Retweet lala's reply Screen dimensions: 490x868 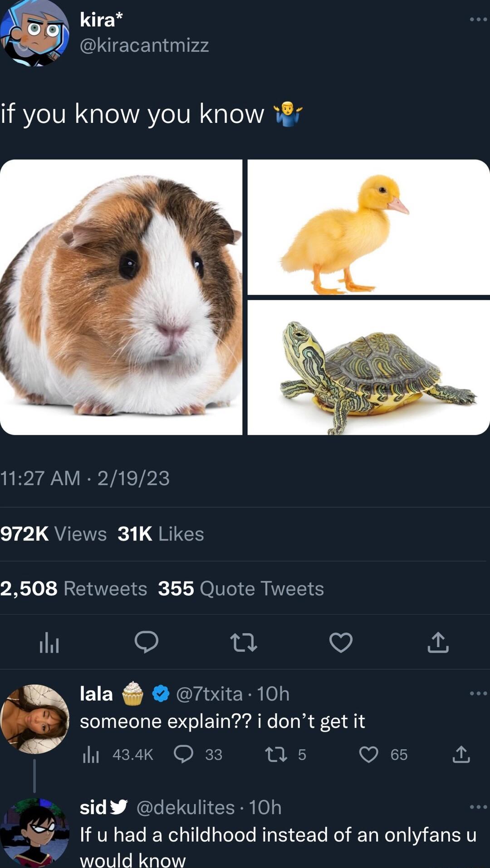[276, 754]
